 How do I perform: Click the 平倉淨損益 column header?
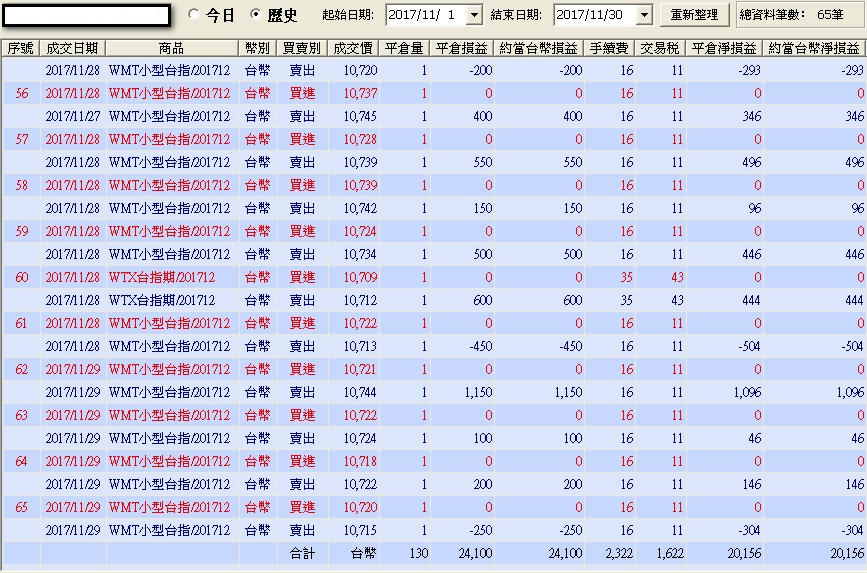pos(724,49)
